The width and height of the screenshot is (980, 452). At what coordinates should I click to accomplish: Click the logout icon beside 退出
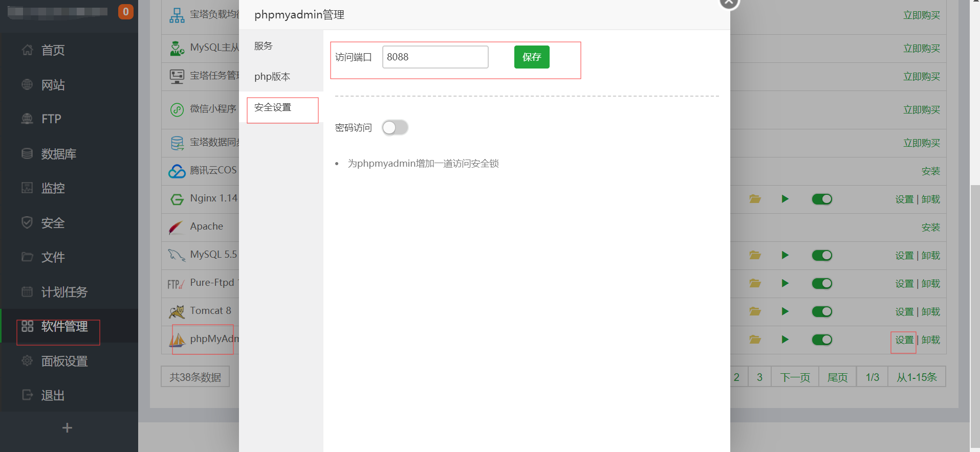coord(27,395)
